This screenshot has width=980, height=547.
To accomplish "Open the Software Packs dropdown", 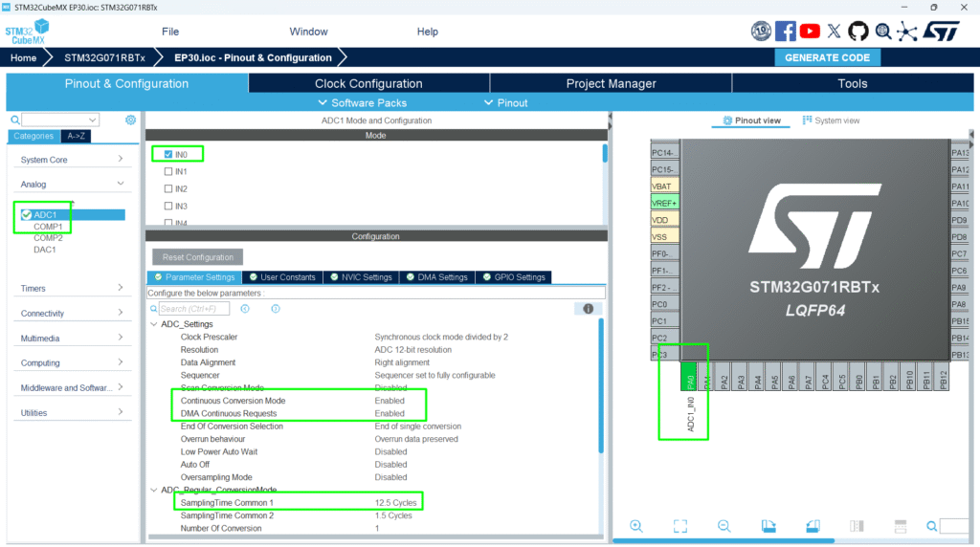I will coord(362,102).
